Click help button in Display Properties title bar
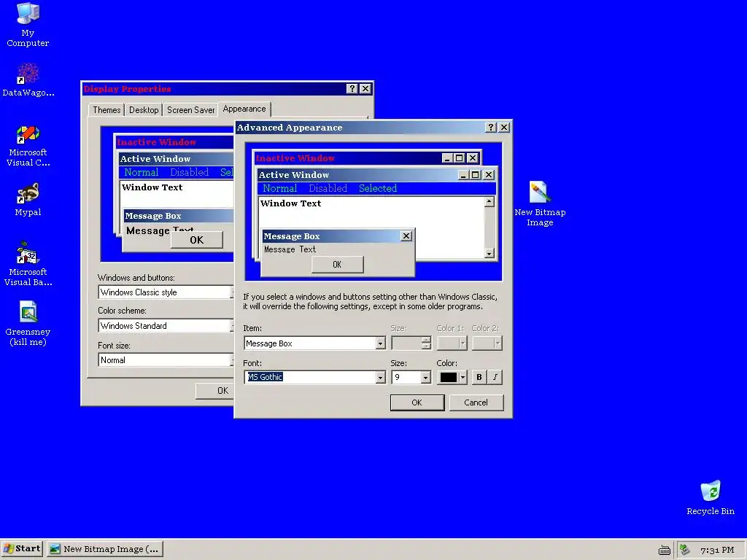This screenshot has height=560, width=747. [x=352, y=88]
